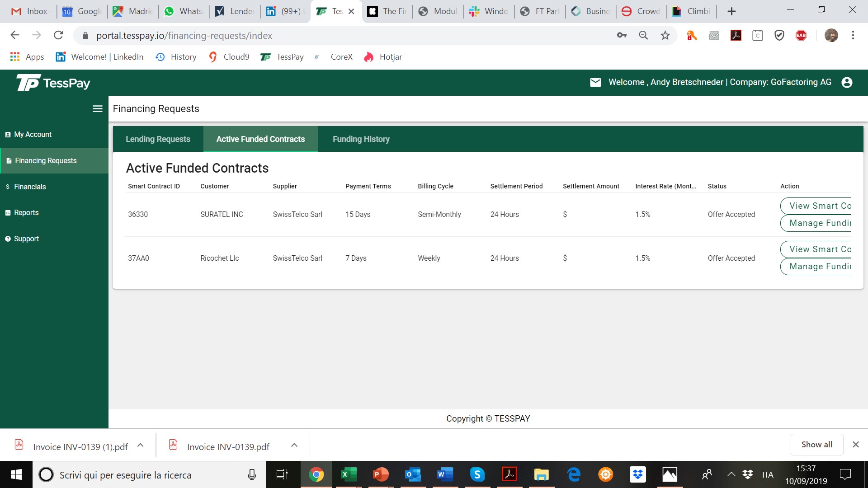This screenshot has width=868, height=488.
Task: Open Chrome's three-dot menu
Action: 853,35
